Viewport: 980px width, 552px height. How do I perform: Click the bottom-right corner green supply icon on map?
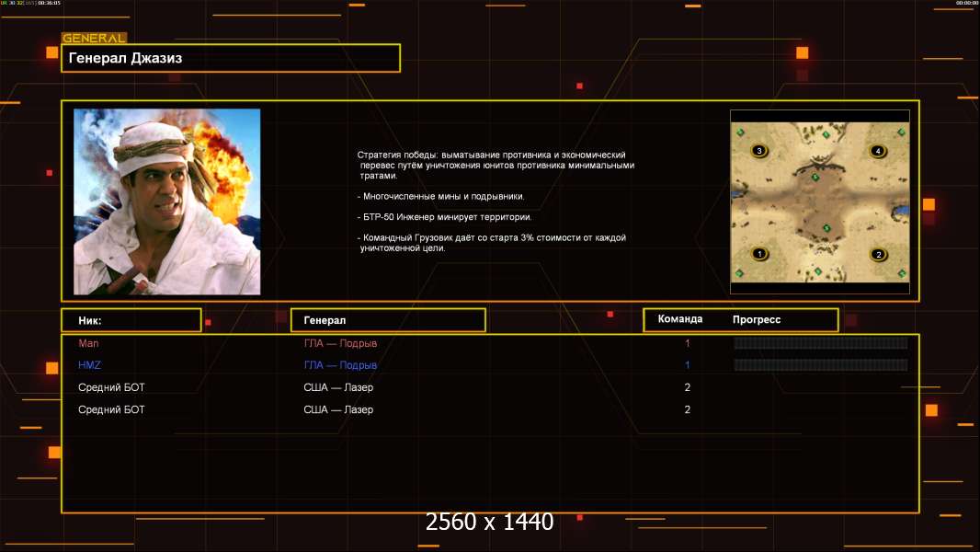901,272
